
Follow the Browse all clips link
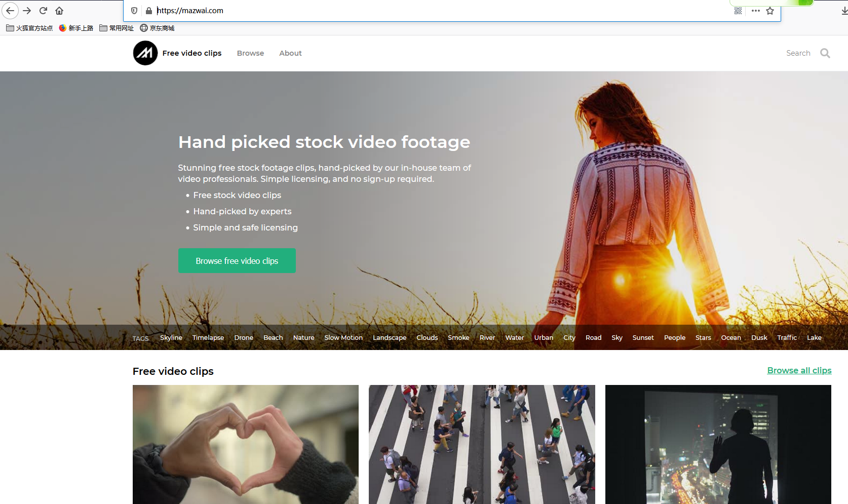pyautogui.click(x=799, y=370)
